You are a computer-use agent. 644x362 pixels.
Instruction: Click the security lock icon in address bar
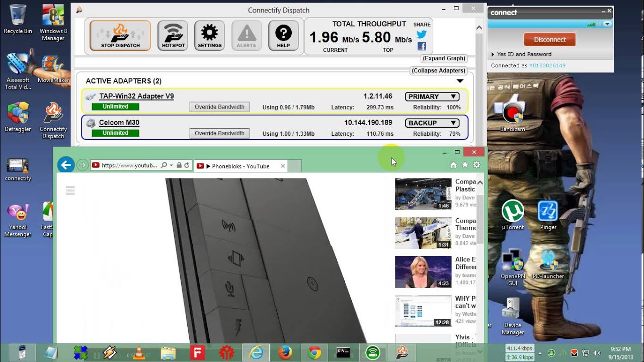point(179,165)
